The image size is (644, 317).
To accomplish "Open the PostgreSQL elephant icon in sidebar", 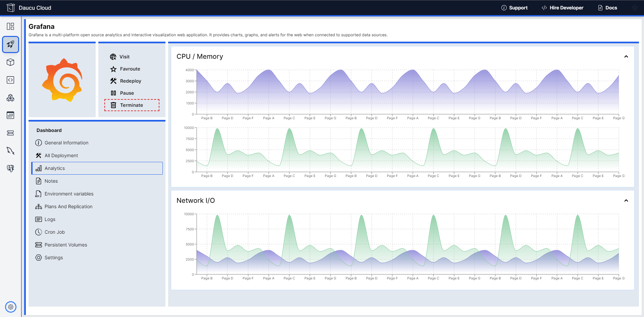I will tap(10, 169).
